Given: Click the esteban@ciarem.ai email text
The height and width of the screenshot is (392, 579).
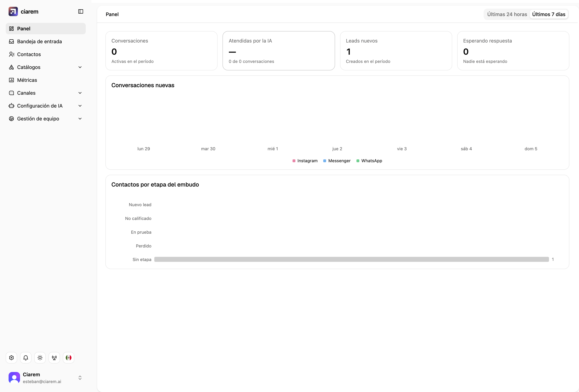Looking at the screenshot, I should pos(42,381).
